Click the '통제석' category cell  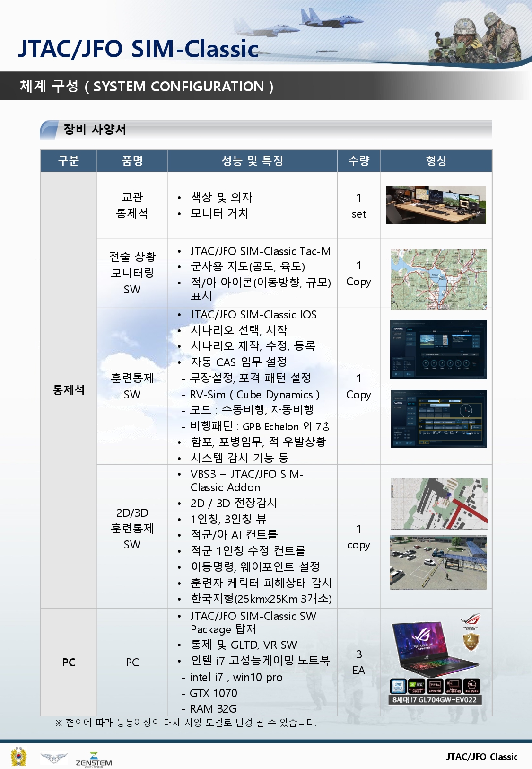click(x=69, y=390)
